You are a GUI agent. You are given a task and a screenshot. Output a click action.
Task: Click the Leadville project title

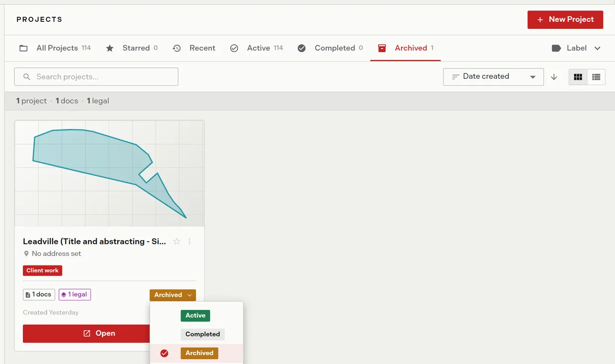point(94,242)
